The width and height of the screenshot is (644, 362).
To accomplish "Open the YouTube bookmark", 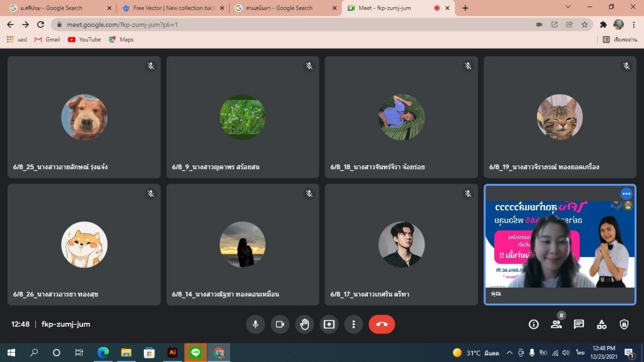I will 85,39.
